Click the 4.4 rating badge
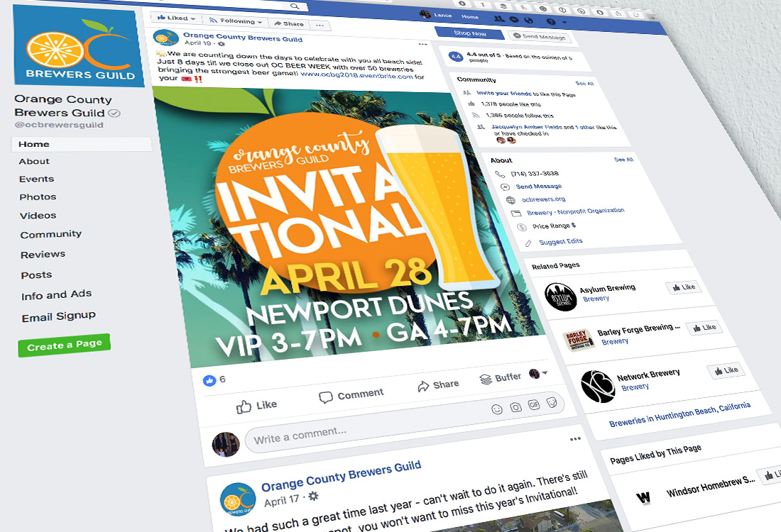This screenshot has width=781, height=532. point(457,56)
